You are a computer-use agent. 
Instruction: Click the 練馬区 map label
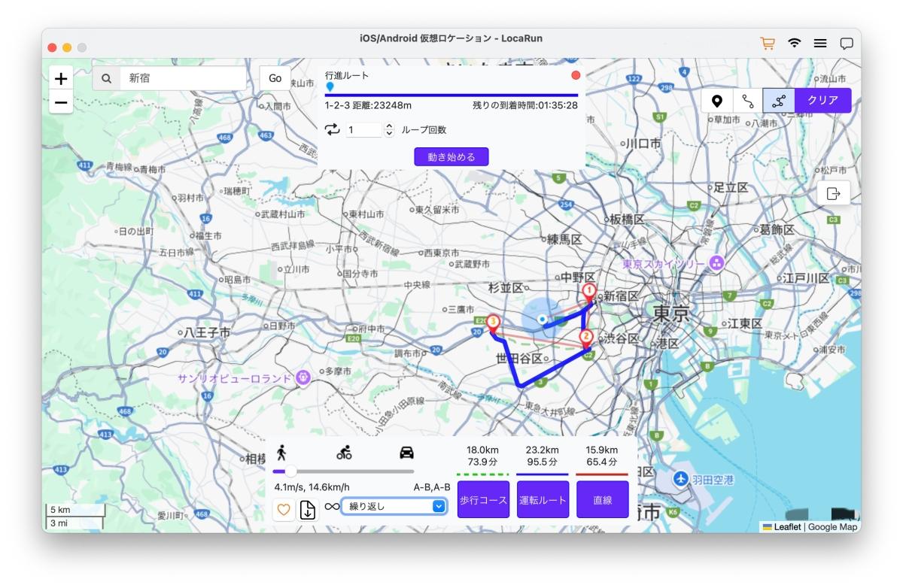click(565, 240)
